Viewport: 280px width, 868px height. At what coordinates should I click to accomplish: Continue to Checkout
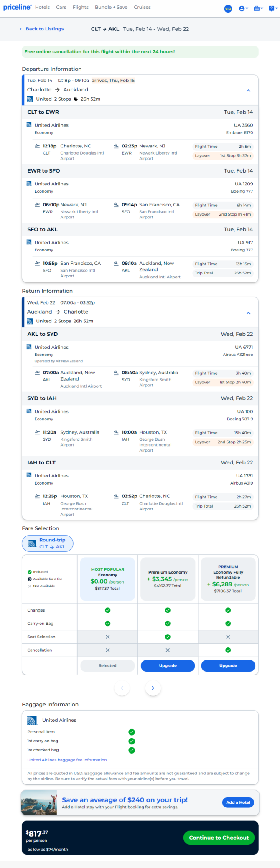point(219,838)
